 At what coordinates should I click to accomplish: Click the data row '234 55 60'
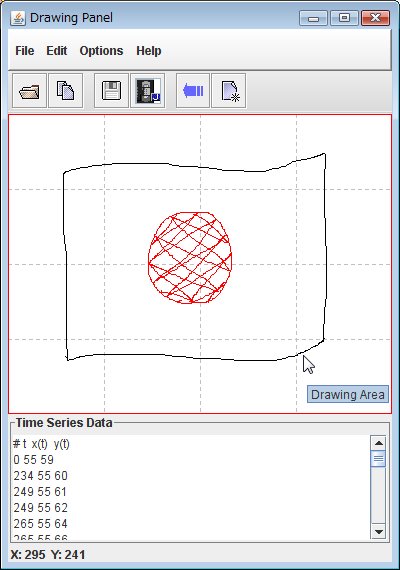40,476
